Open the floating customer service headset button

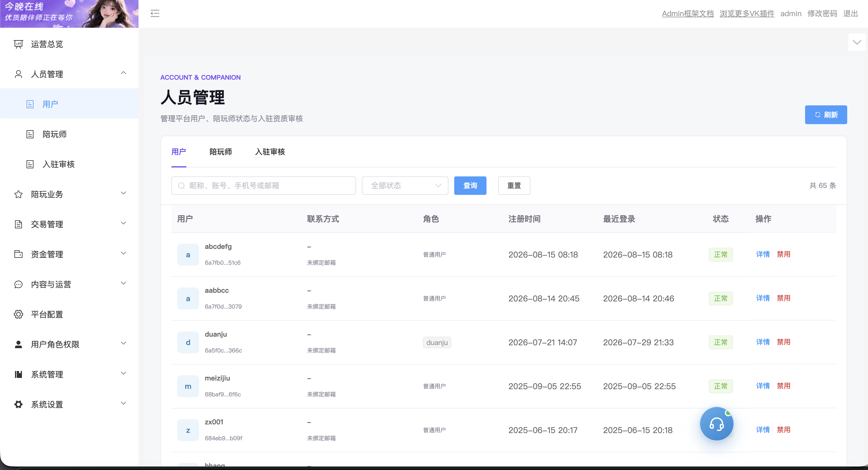click(717, 424)
